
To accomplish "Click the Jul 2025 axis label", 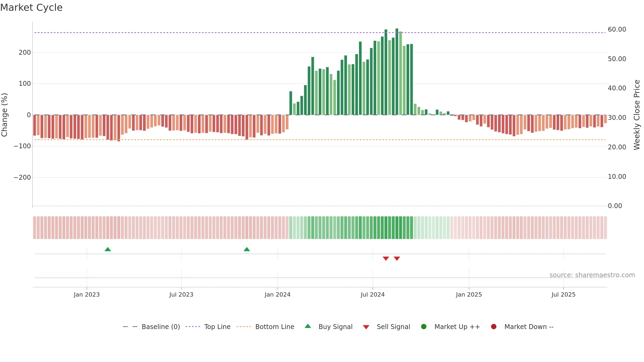I will (x=563, y=295).
